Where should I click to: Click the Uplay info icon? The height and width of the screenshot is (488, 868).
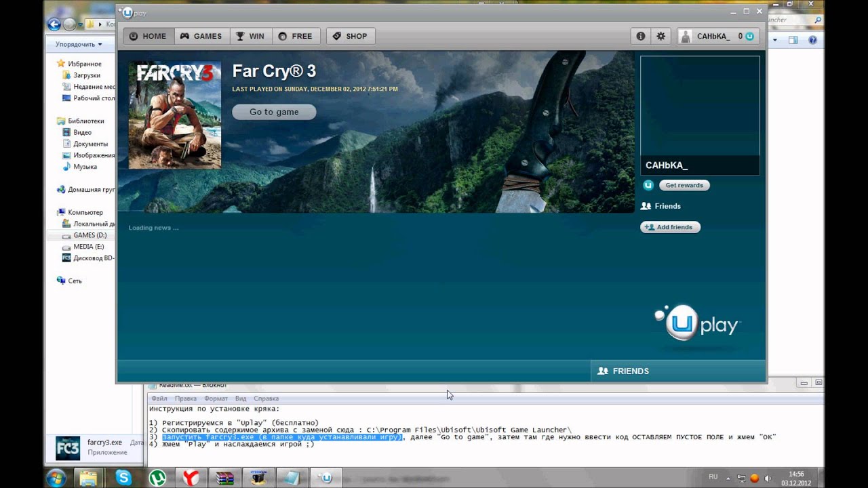(x=640, y=36)
